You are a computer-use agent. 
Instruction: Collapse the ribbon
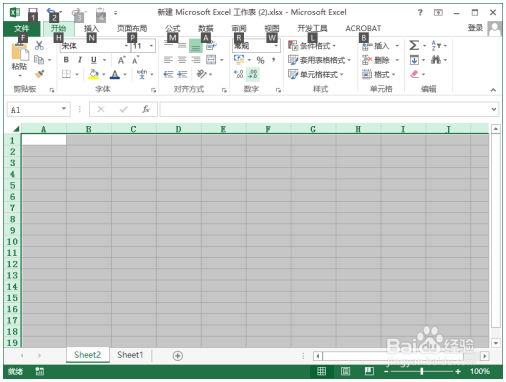[x=493, y=89]
